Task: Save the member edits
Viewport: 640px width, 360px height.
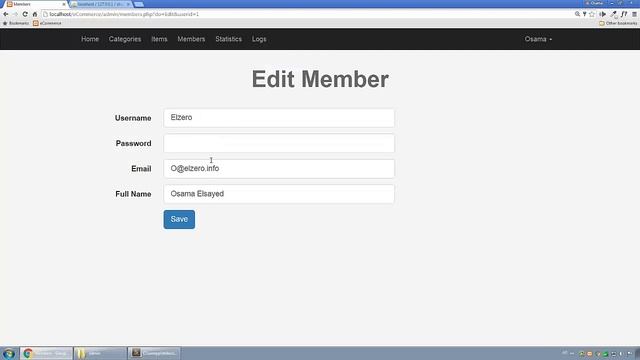Action: tap(179, 220)
